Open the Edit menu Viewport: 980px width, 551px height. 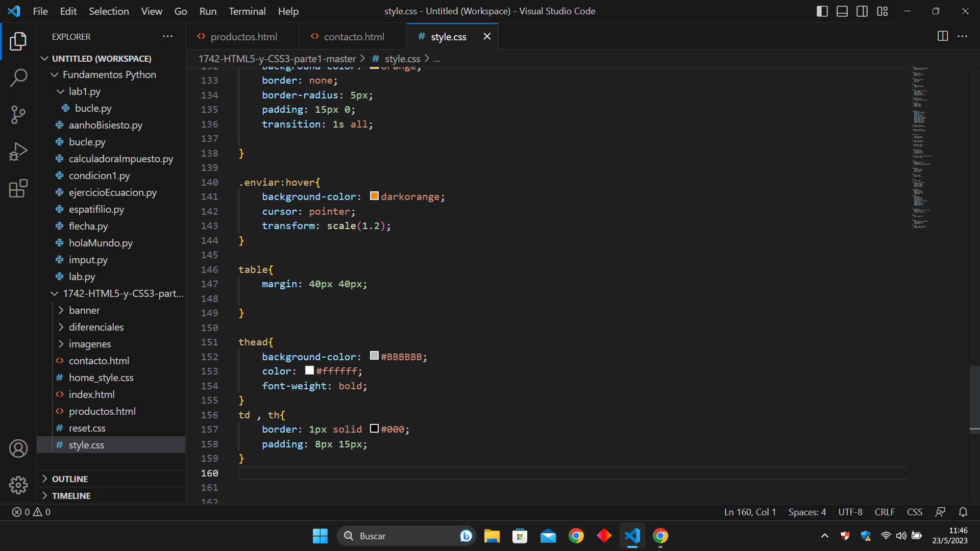(68, 11)
